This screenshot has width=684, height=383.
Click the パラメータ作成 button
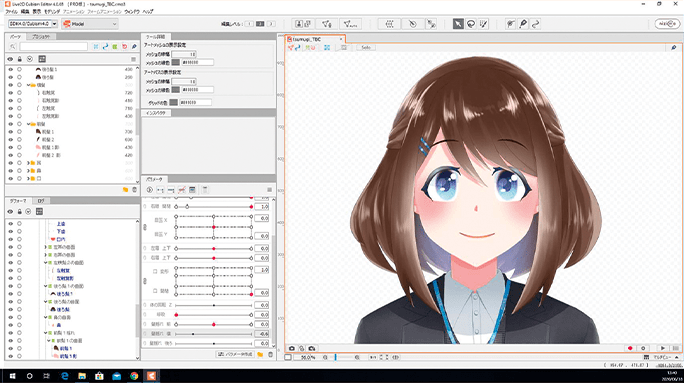click(235, 355)
